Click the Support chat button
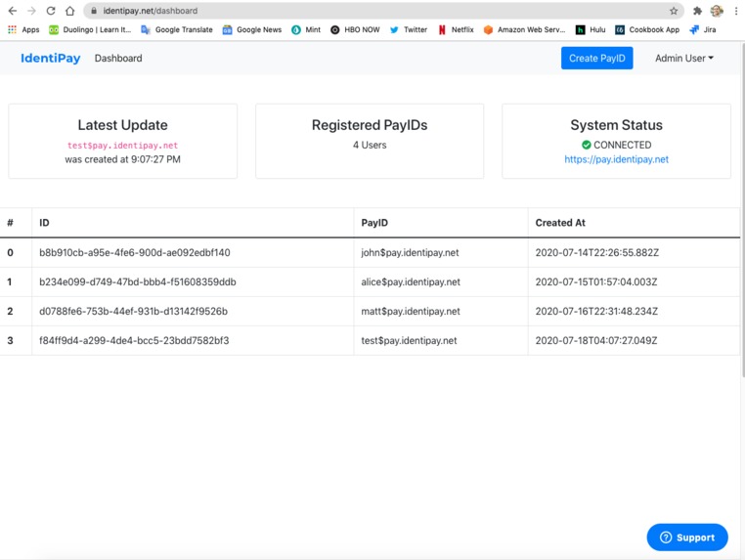The width and height of the screenshot is (745, 560). coord(687,538)
